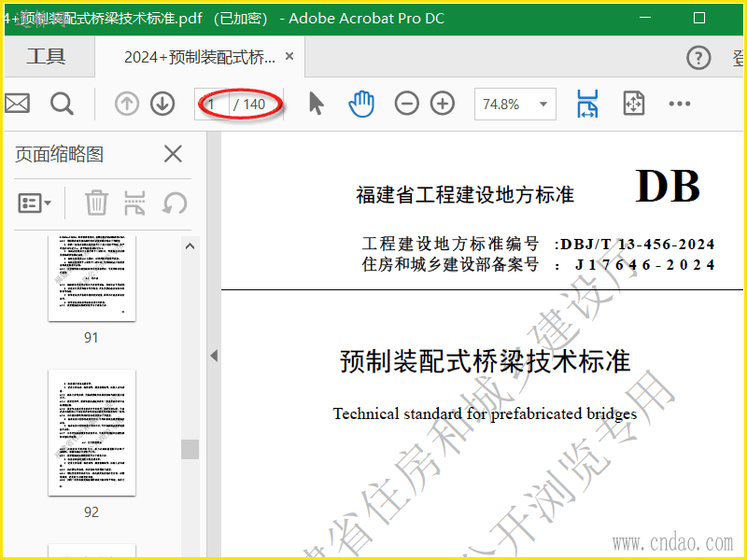Rotate pages with the rotate icon
The width and height of the screenshot is (747, 560).
pyautogui.click(x=175, y=203)
